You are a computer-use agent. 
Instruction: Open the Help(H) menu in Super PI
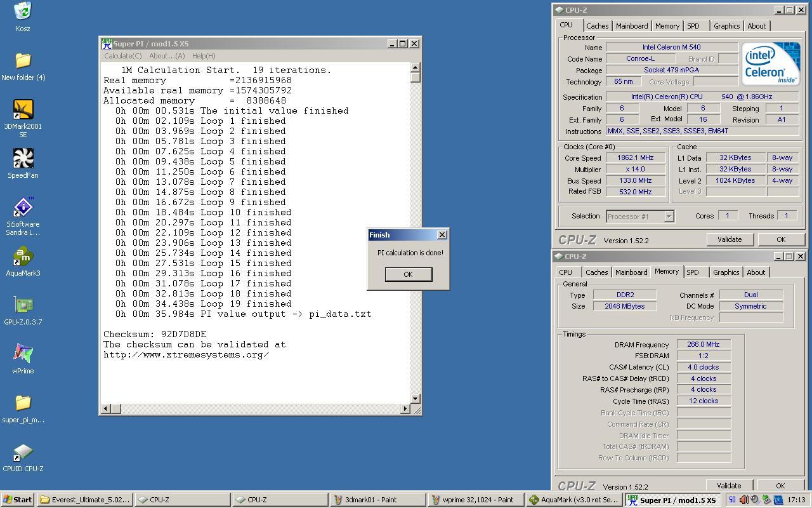[204, 56]
